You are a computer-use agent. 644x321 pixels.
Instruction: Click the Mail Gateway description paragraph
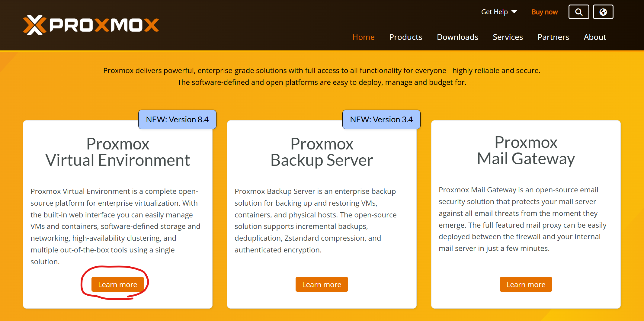pyautogui.click(x=522, y=219)
